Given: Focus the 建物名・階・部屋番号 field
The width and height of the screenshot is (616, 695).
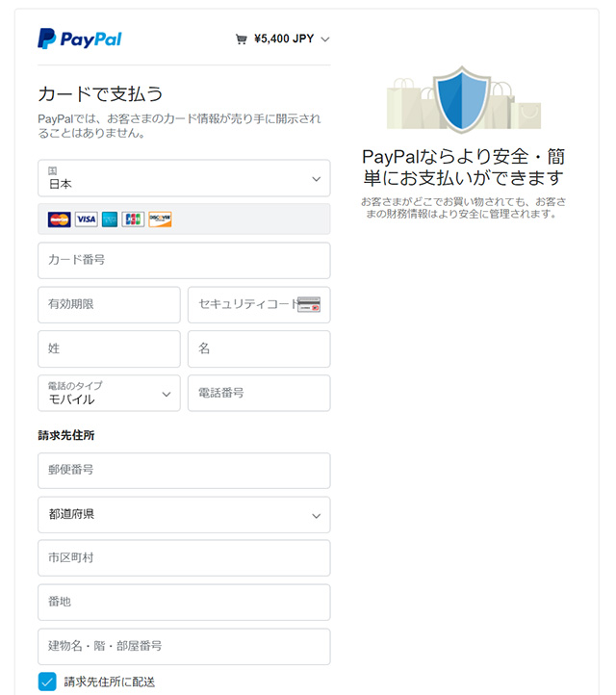Looking at the screenshot, I should point(184,647).
